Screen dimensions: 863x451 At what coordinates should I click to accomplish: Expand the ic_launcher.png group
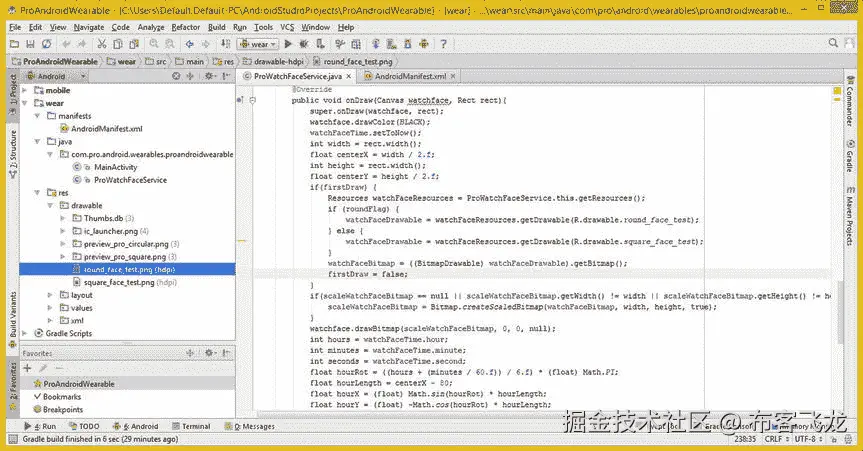pyautogui.click(x=62, y=231)
